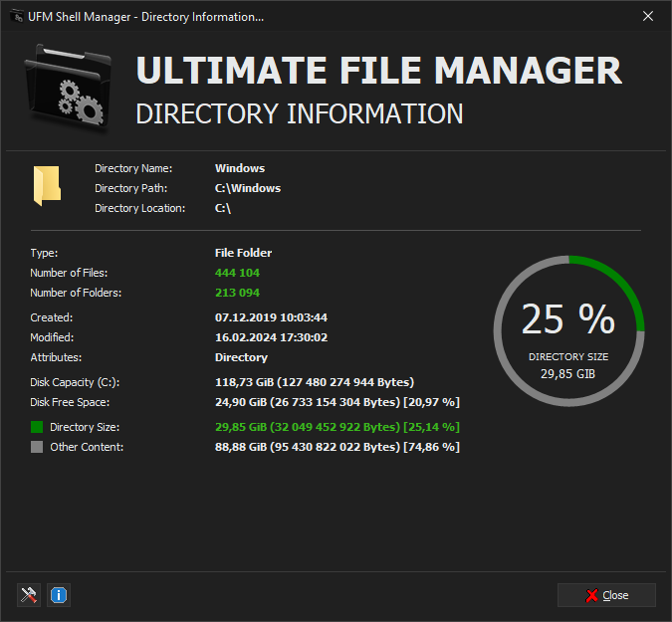Click the ULTIMATE FILE MANAGER heading

379,71
